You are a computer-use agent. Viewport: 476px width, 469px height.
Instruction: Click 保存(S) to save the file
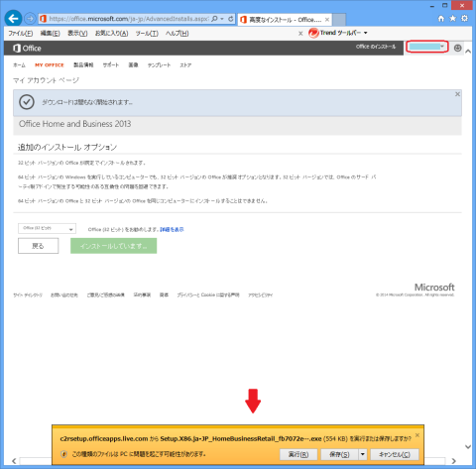339,454
